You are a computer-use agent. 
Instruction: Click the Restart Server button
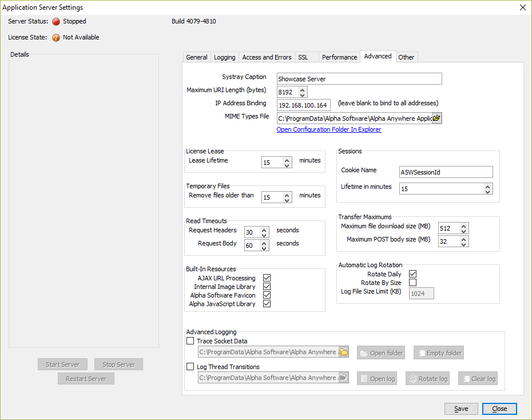(x=86, y=379)
